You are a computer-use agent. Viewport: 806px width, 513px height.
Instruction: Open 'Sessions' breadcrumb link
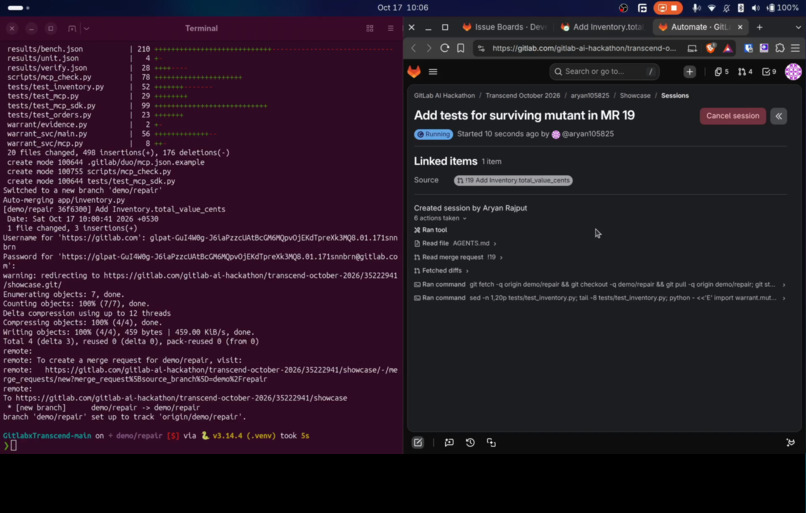point(675,96)
